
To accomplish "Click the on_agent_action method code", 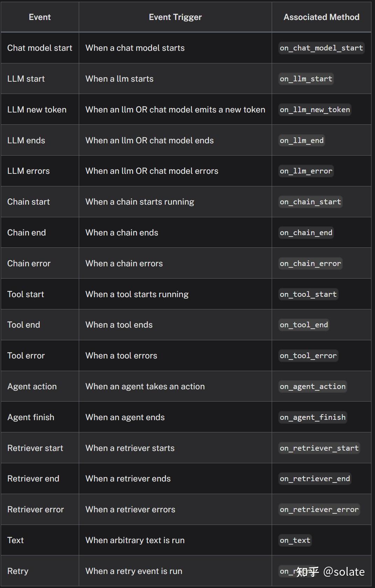I will pyautogui.click(x=313, y=387).
